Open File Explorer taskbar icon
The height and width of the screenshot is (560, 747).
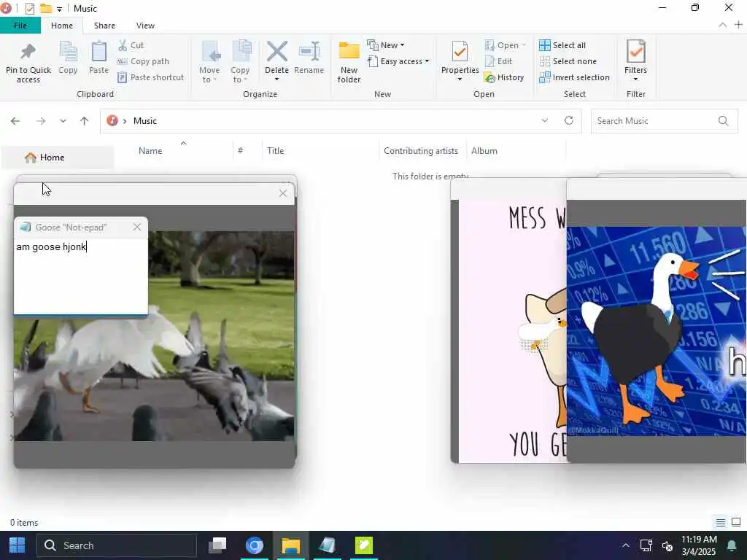point(290,545)
